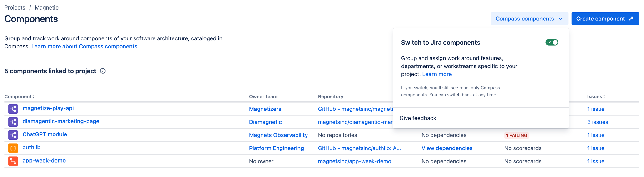Open Learn more about Compass components link

click(84, 46)
